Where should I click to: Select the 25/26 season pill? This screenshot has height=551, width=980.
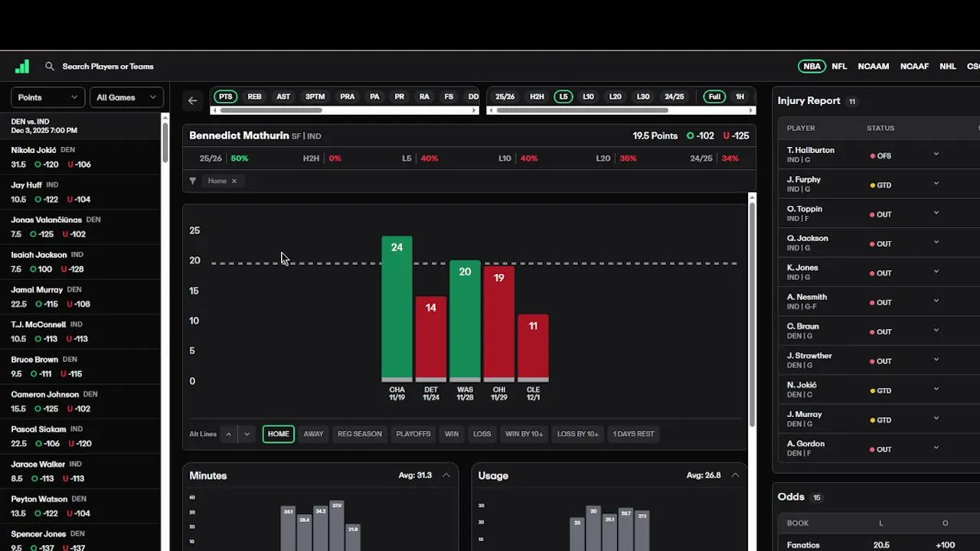pyautogui.click(x=505, y=97)
